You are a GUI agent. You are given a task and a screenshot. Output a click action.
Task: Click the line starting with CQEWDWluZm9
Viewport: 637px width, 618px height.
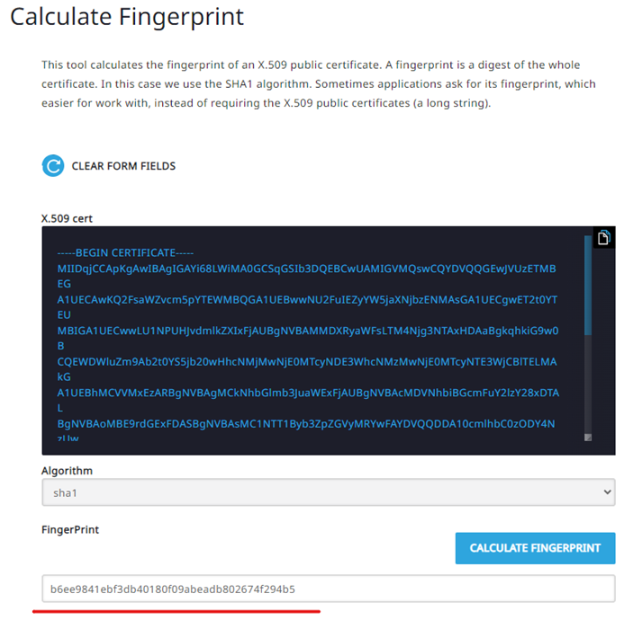[x=307, y=362]
